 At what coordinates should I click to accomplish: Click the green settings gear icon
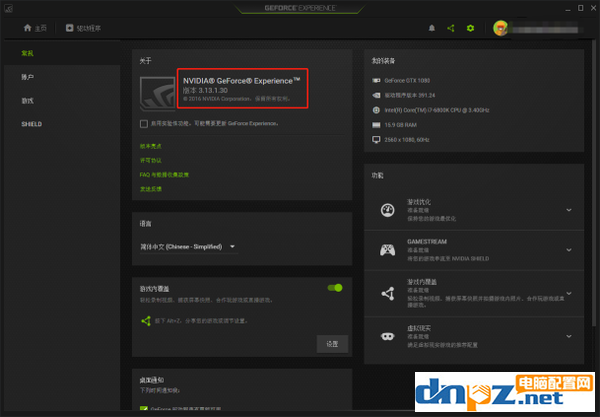[470, 28]
